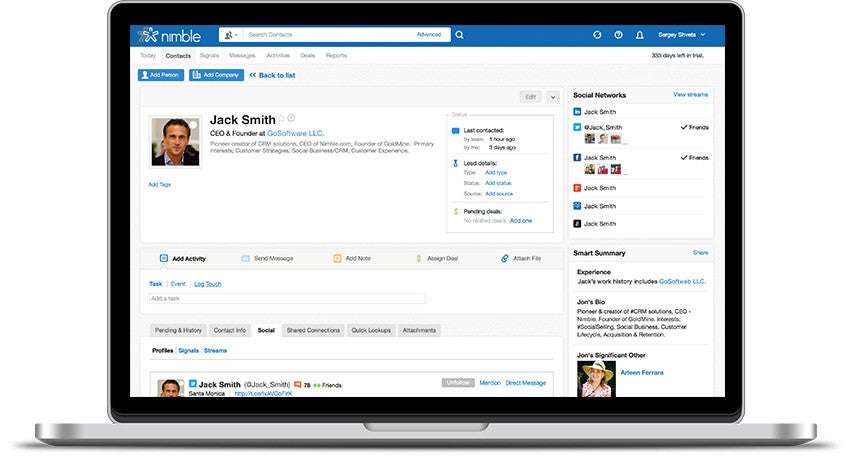853x464 pixels.
Task: Expand the Sergey Shvets user menu
Action: coord(682,35)
